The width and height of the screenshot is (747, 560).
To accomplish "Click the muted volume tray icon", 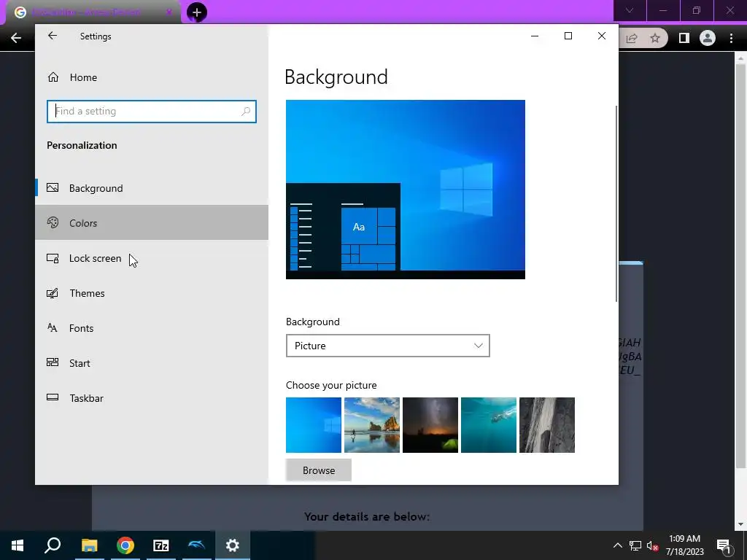I will coord(653,545).
